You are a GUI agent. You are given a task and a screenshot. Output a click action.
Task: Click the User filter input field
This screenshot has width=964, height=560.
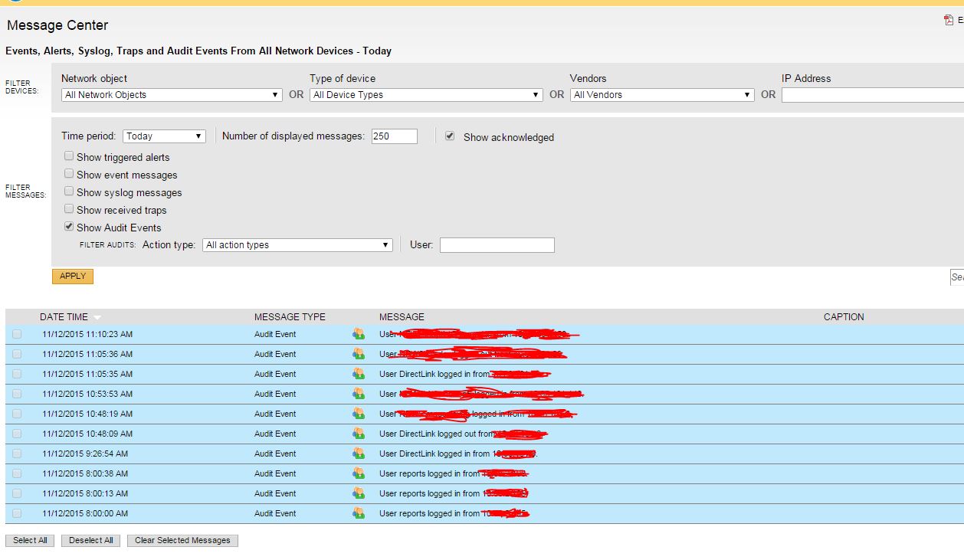497,245
